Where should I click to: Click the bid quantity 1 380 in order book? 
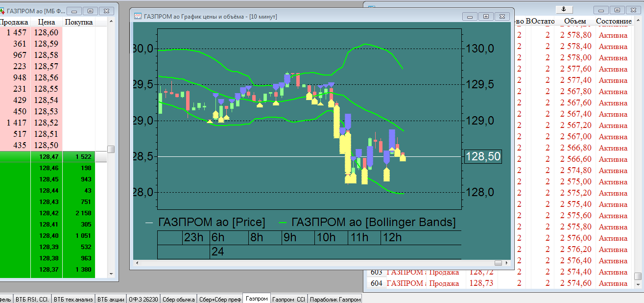click(x=84, y=270)
